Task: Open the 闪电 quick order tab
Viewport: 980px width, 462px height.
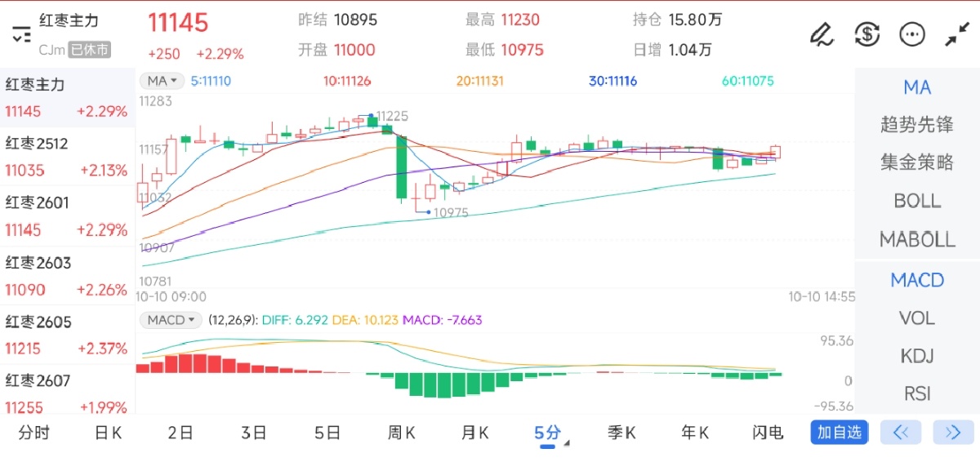Action: pyautogui.click(x=768, y=433)
